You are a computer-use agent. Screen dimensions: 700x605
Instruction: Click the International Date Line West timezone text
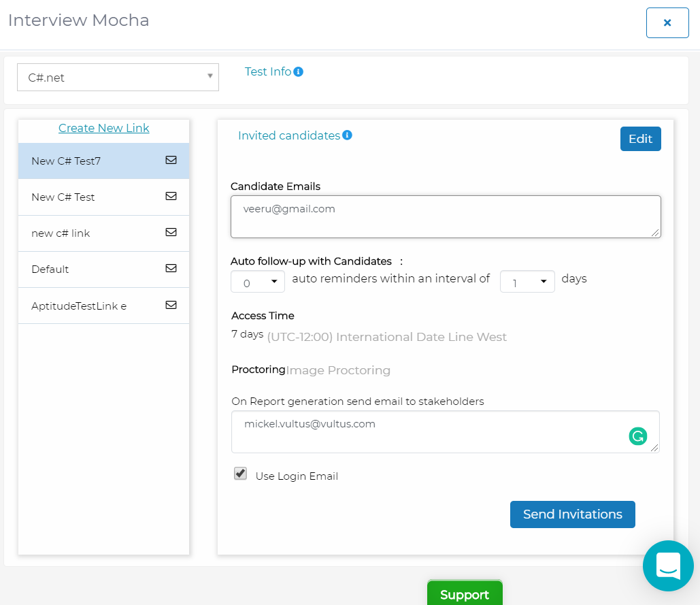click(x=386, y=337)
